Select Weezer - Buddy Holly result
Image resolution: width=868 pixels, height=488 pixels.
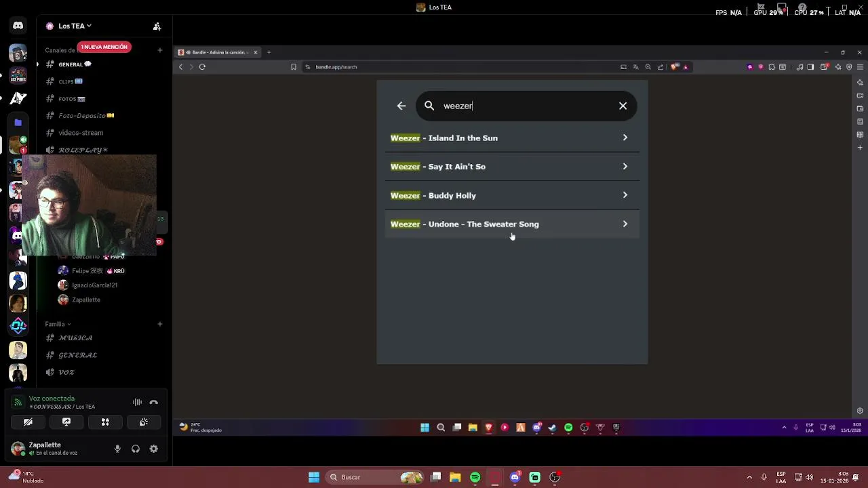[512, 195]
